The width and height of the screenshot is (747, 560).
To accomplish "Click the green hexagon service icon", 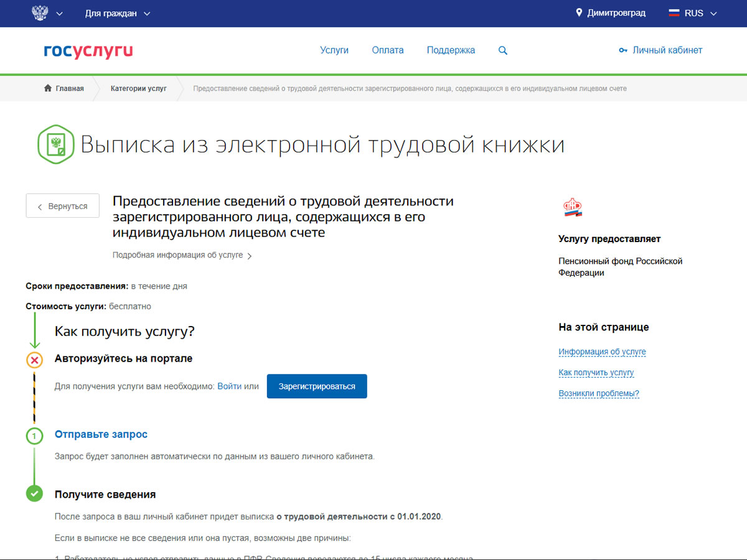I will coord(56,144).
